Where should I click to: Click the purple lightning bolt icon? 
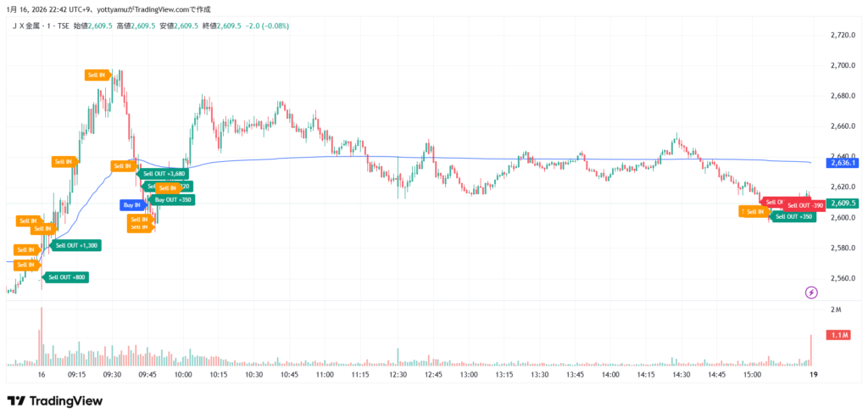(811, 293)
